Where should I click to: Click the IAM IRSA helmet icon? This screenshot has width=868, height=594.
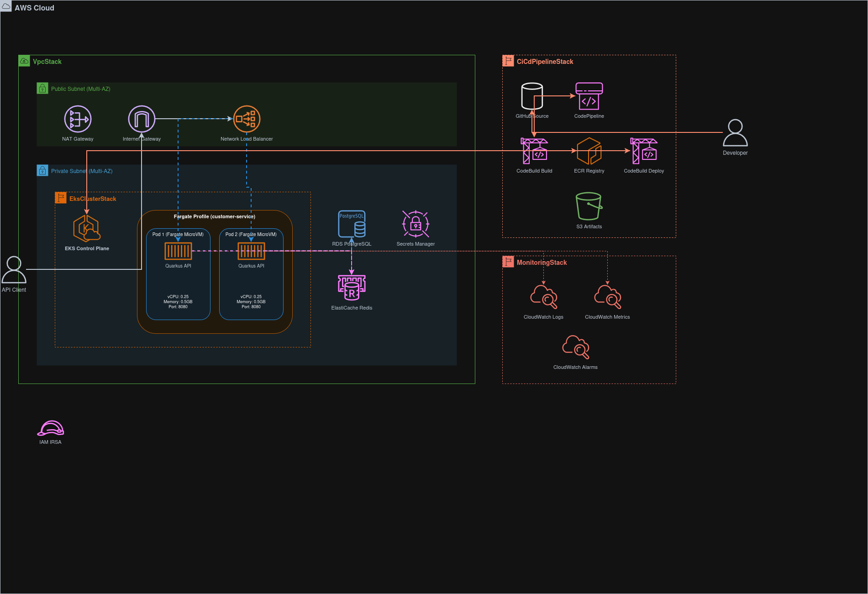pyautogui.click(x=50, y=428)
